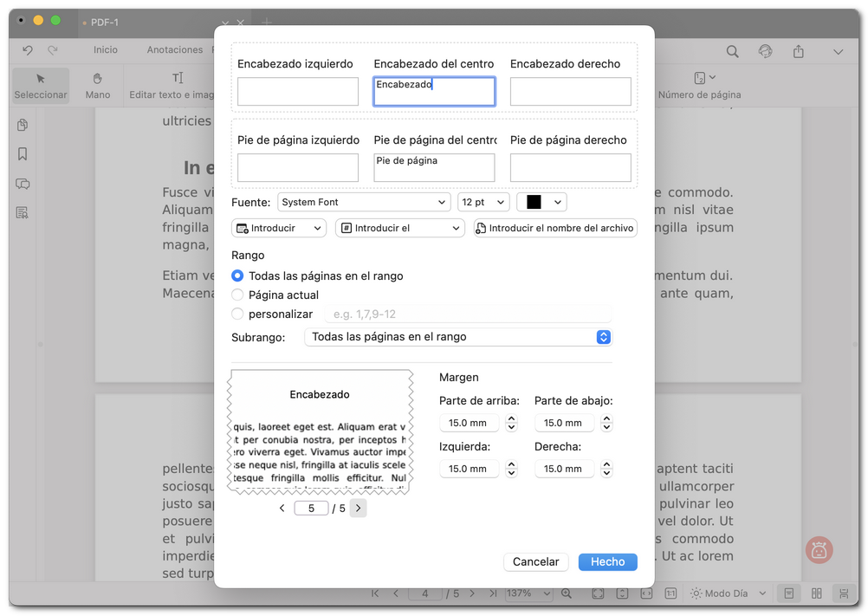Open the font size 12 pt dropdown
Viewport: 868px width, 616px height.
483,201
